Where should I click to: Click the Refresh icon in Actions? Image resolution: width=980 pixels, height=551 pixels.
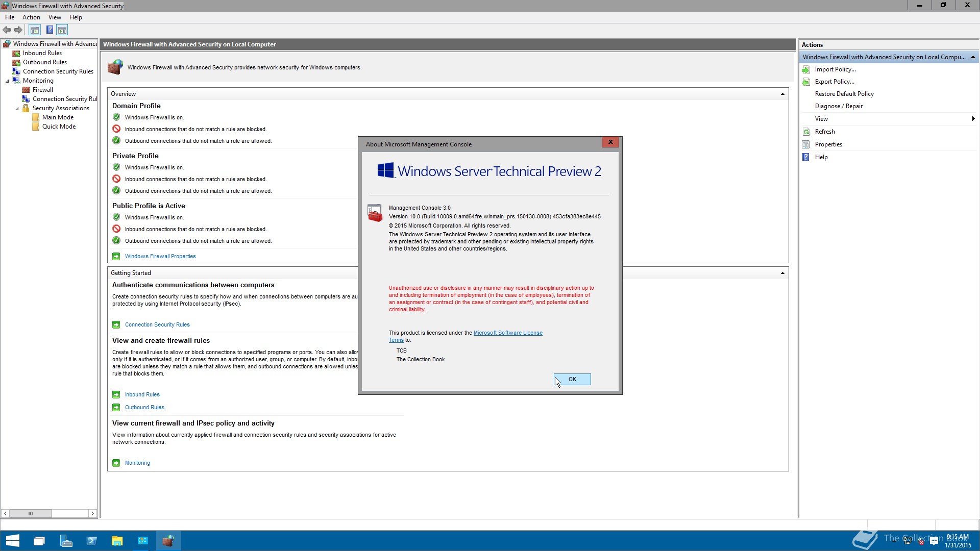(806, 132)
